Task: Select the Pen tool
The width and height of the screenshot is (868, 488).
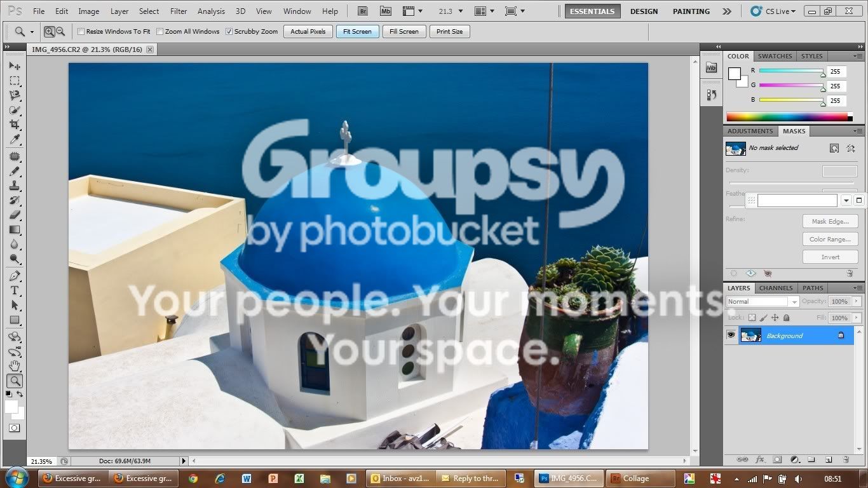Action: [x=15, y=276]
